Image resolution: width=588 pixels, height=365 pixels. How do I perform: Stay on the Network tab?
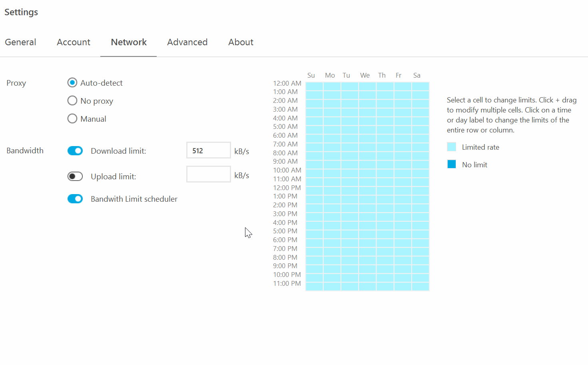(128, 42)
